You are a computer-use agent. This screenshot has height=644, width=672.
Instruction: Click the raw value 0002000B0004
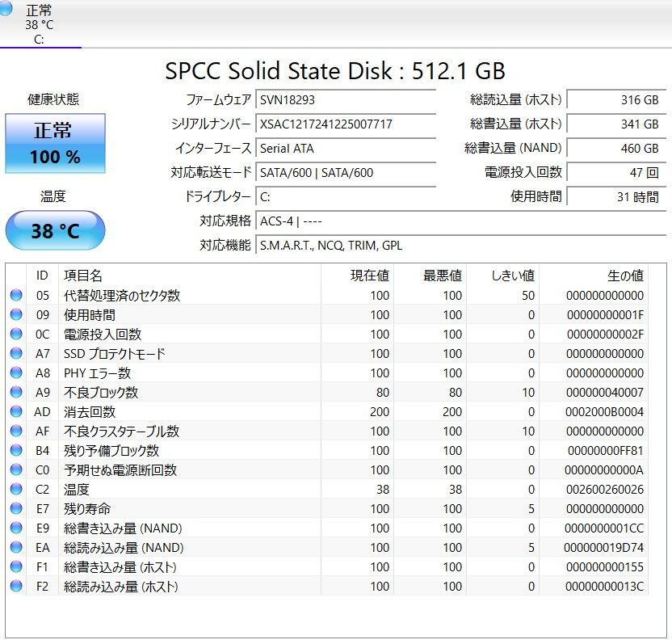coord(604,411)
